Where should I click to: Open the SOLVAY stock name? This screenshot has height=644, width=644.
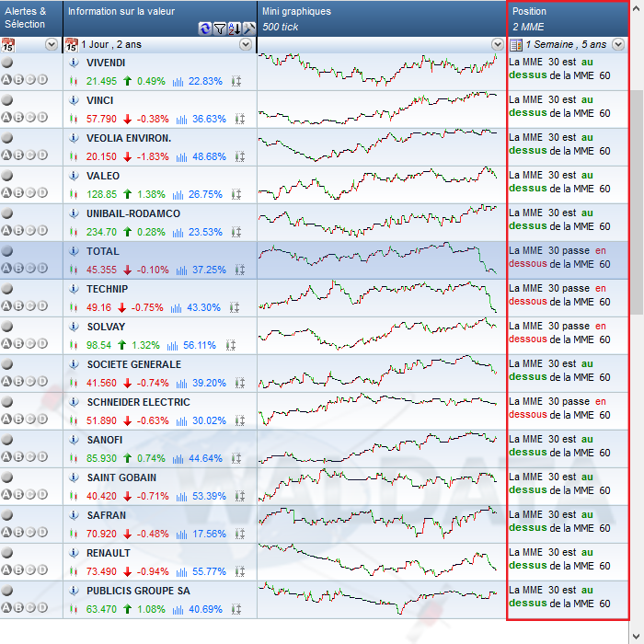(106, 327)
